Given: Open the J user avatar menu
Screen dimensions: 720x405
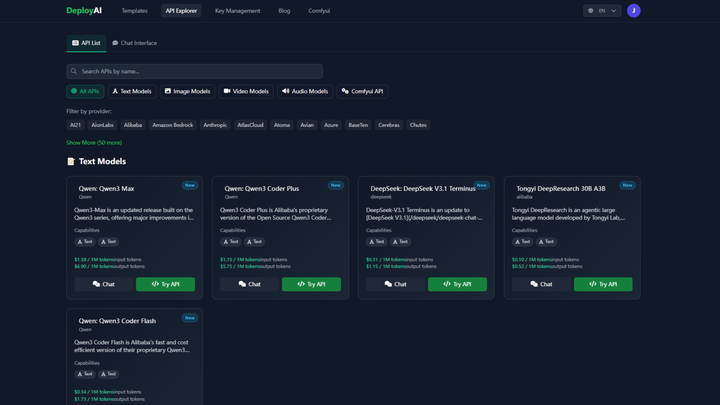Looking at the screenshot, I should 634,11.
